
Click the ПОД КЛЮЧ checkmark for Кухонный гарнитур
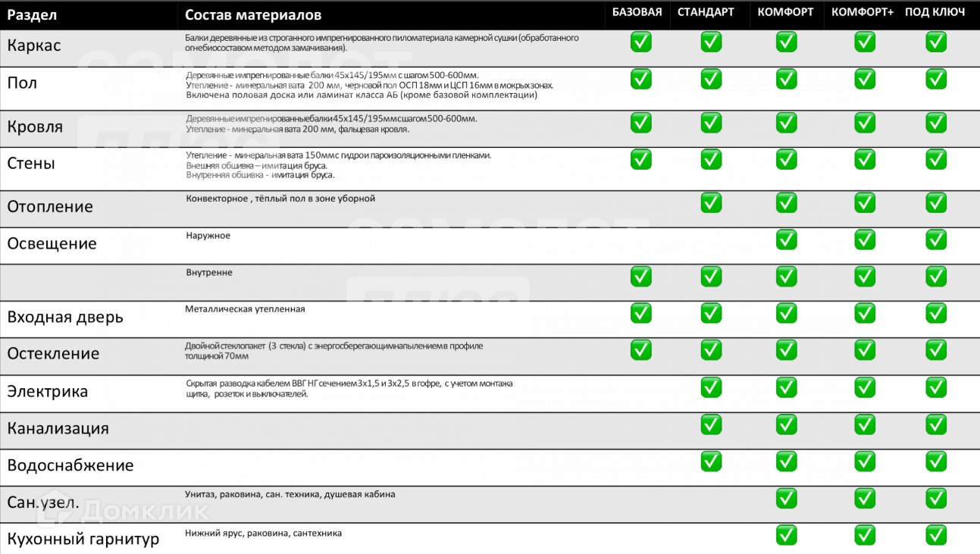tap(936, 535)
